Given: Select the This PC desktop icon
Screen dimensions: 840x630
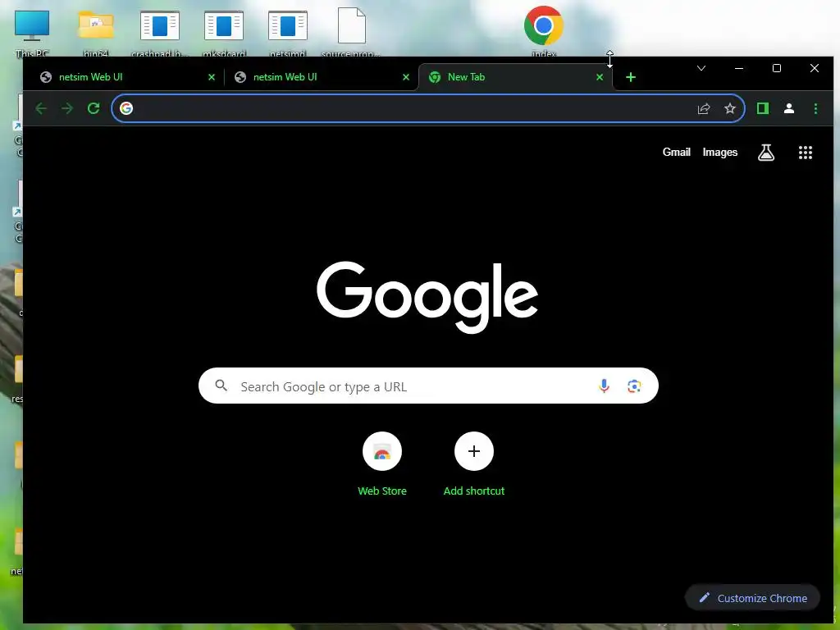Looking at the screenshot, I should [x=32, y=32].
